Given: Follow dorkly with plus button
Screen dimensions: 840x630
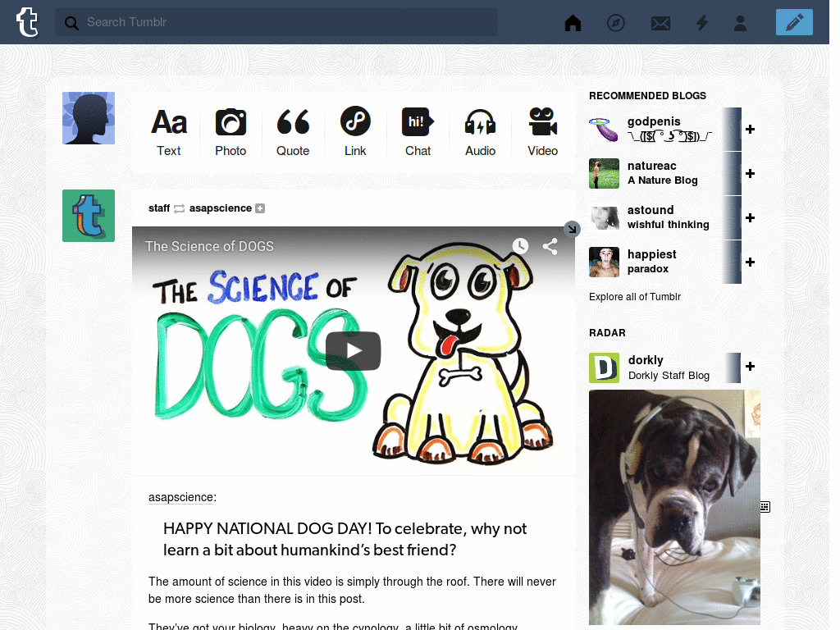Looking at the screenshot, I should 750,367.
